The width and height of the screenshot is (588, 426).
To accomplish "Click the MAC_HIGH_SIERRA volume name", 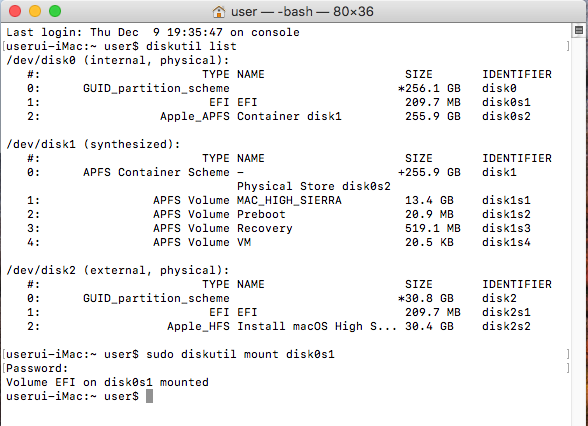I will point(289,200).
